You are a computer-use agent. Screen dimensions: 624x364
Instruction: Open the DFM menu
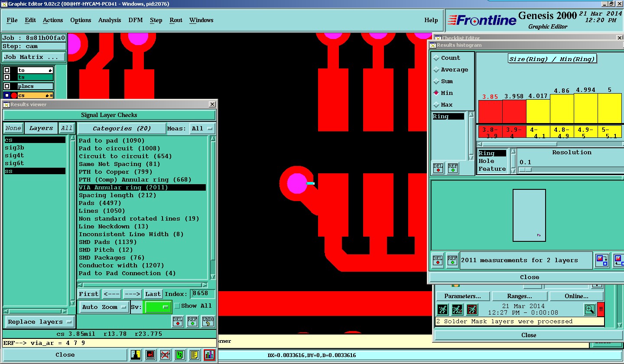[x=136, y=20]
